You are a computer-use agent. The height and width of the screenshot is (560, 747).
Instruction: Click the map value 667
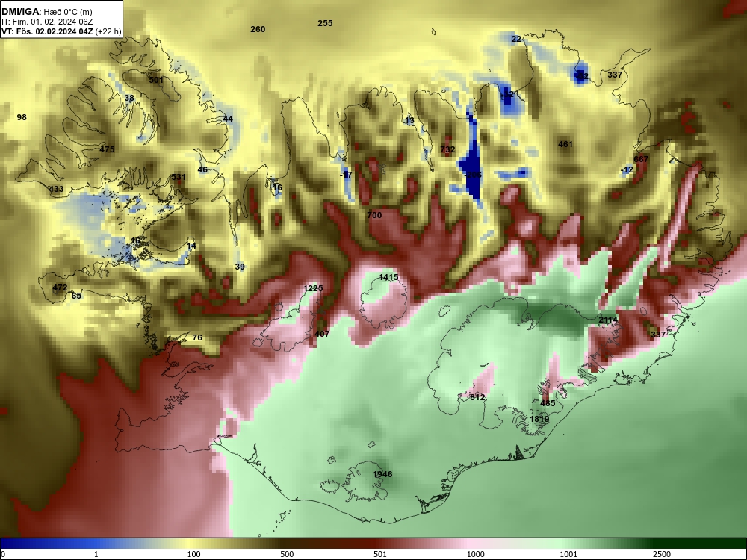click(x=641, y=158)
